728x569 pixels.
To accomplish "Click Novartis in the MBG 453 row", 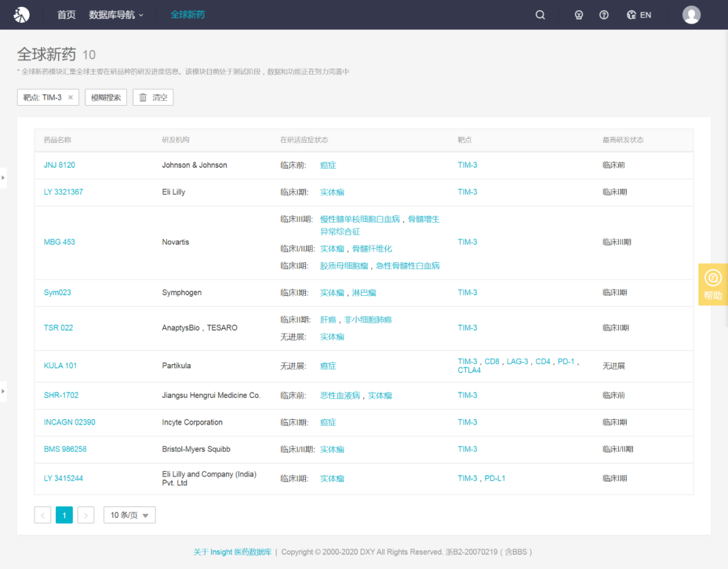I will coord(175,243).
